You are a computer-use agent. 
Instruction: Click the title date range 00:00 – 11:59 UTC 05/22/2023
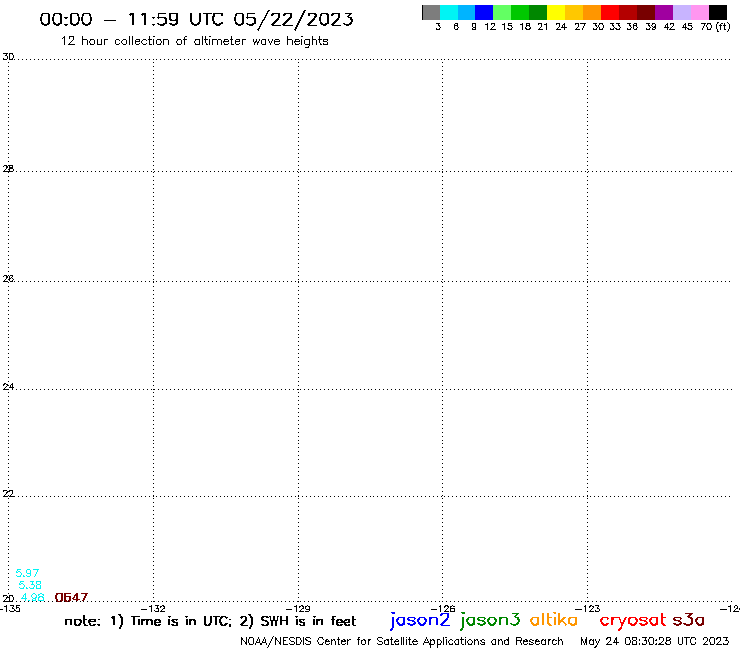coord(196,20)
